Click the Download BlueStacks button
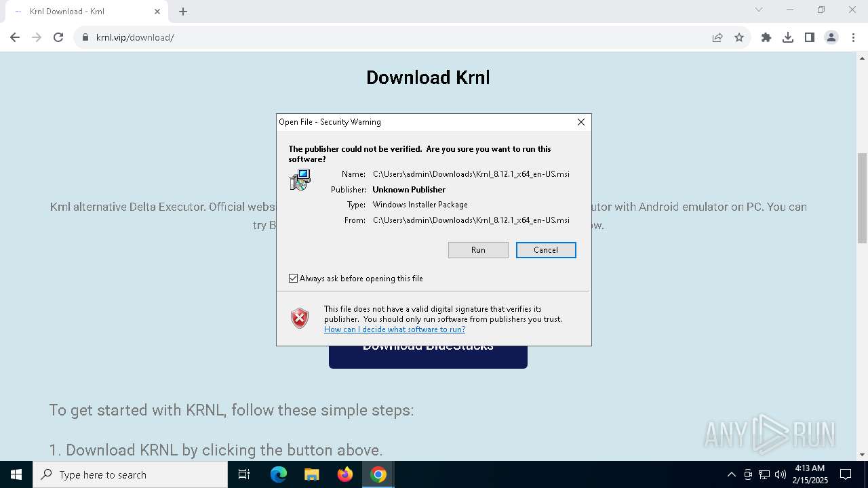868x488 pixels. click(428, 357)
